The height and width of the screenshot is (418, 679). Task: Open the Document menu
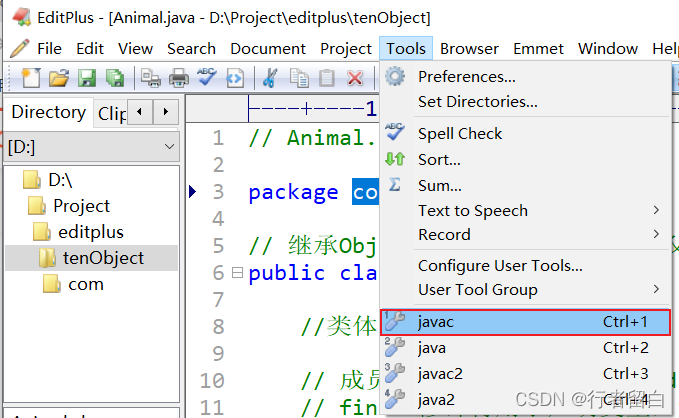click(x=268, y=49)
